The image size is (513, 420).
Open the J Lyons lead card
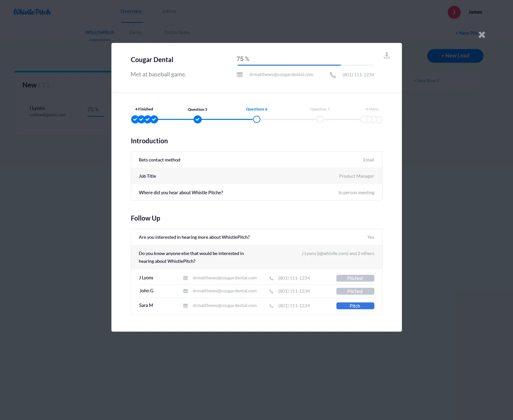63,111
